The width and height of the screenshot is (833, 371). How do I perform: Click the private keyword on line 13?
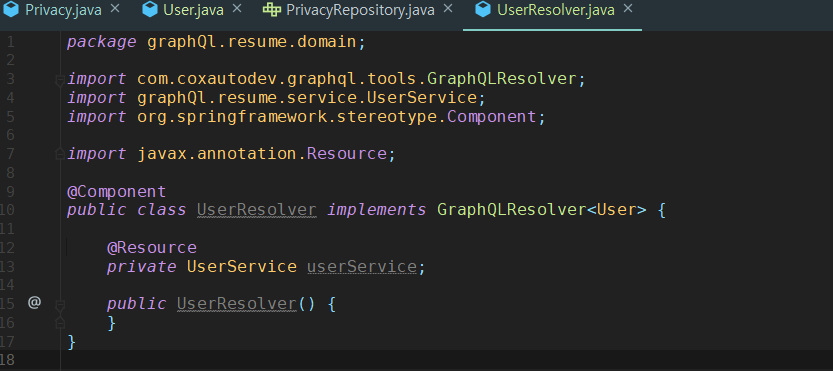(141, 267)
